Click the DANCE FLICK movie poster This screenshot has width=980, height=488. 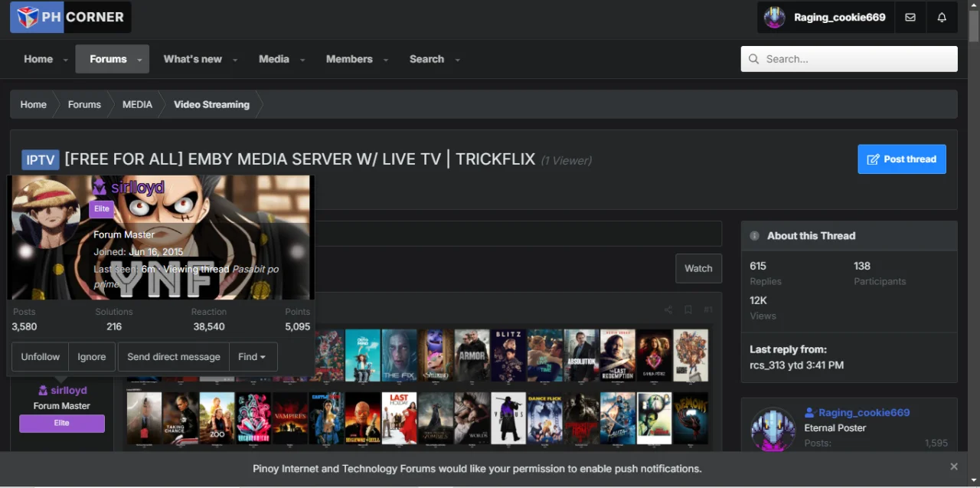pos(544,418)
